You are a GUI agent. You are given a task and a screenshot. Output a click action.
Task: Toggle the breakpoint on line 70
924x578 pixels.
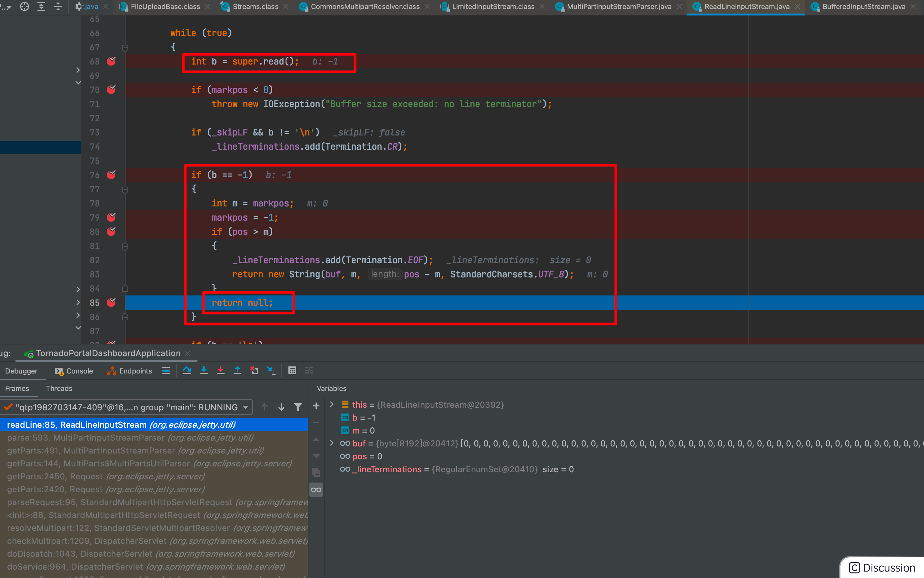click(111, 89)
